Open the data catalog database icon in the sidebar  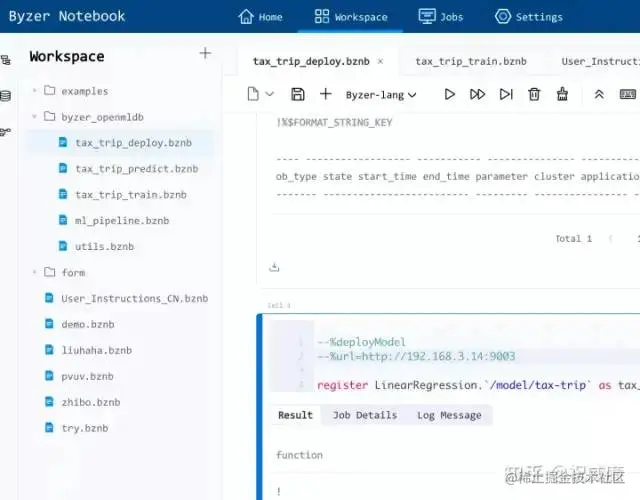[x=5, y=96]
